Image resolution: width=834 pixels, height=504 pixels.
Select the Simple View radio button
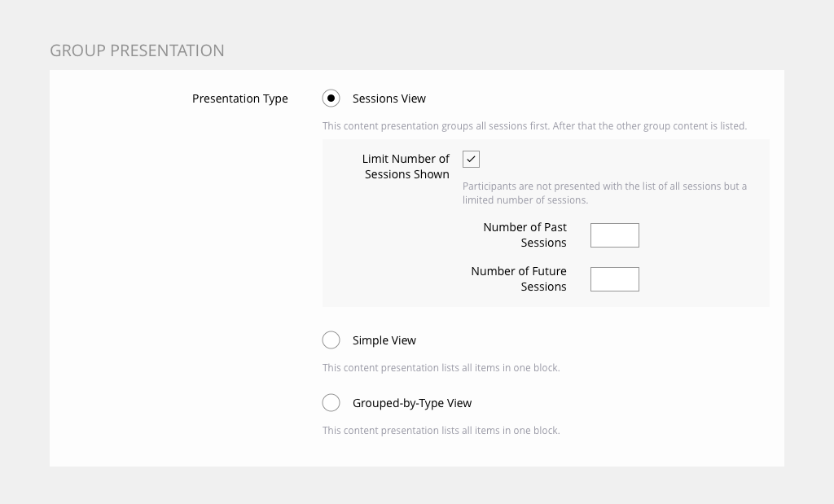(331, 340)
